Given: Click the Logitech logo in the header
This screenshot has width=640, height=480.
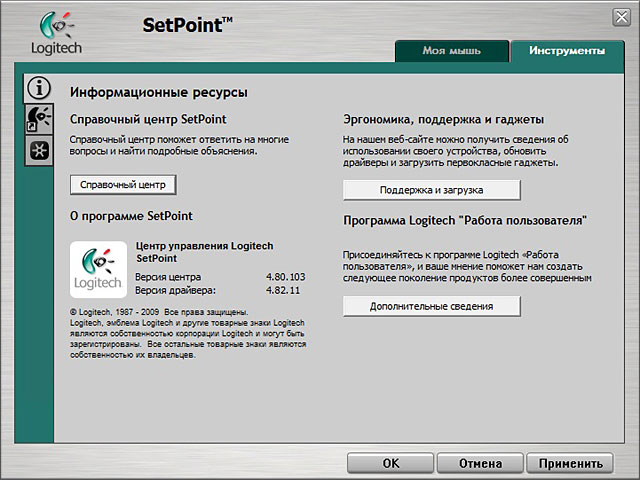Looking at the screenshot, I should click(56, 33).
